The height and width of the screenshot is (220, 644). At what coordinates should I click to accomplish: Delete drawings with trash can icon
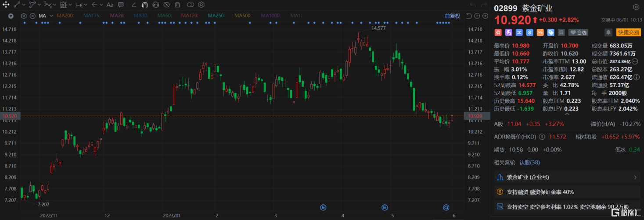click(x=177, y=5)
